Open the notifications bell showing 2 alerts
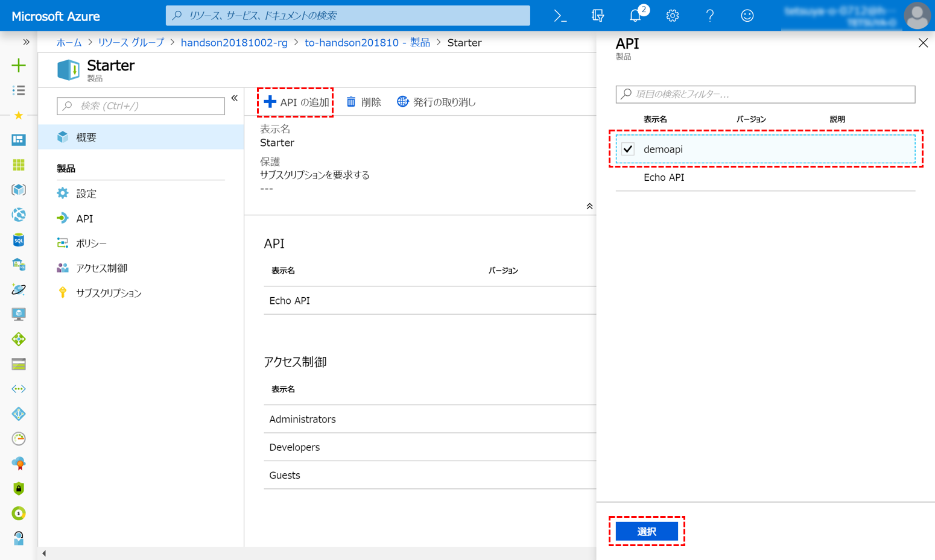 point(635,15)
